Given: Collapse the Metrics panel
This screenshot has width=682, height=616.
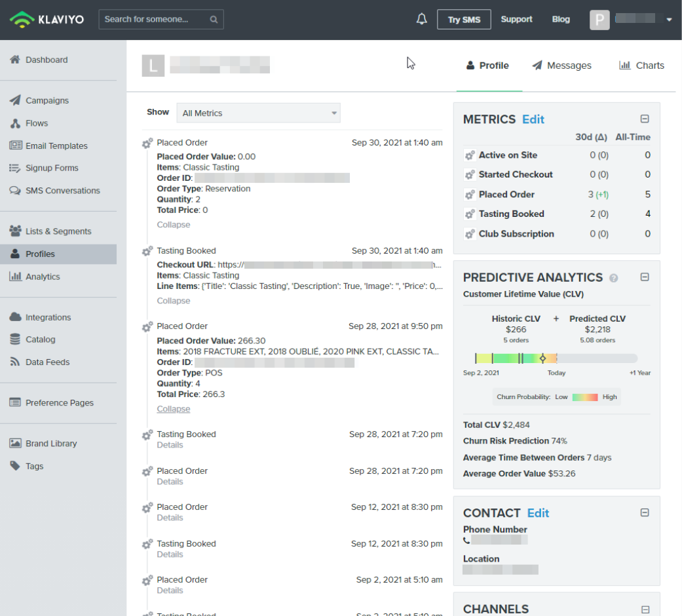Looking at the screenshot, I should (645, 119).
